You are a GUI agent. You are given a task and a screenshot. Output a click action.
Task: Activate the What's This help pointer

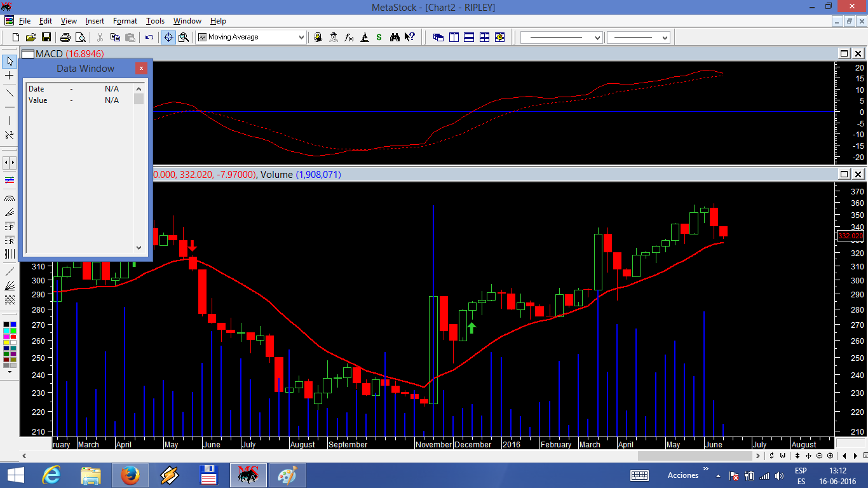(x=410, y=37)
